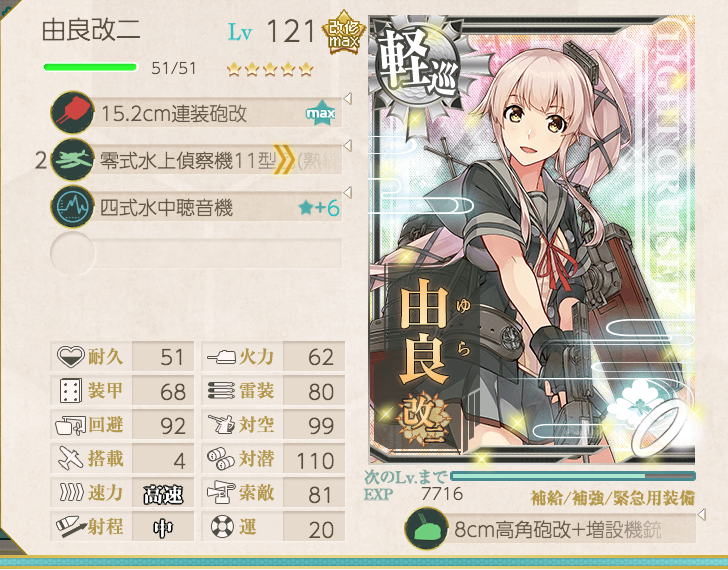This screenshot has width=728, height=570.
Task: Click the gold 改修max badge
Action: [x=344, y=32]
